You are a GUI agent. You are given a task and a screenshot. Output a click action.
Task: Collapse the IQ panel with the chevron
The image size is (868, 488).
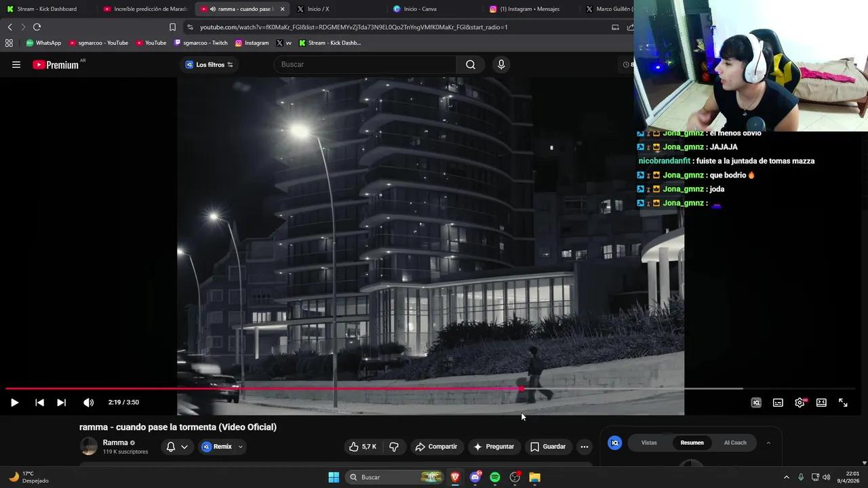click(768, 443)
